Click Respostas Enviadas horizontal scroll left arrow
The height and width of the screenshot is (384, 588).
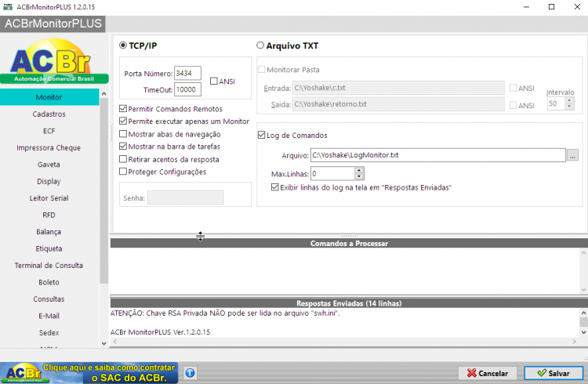115,342
